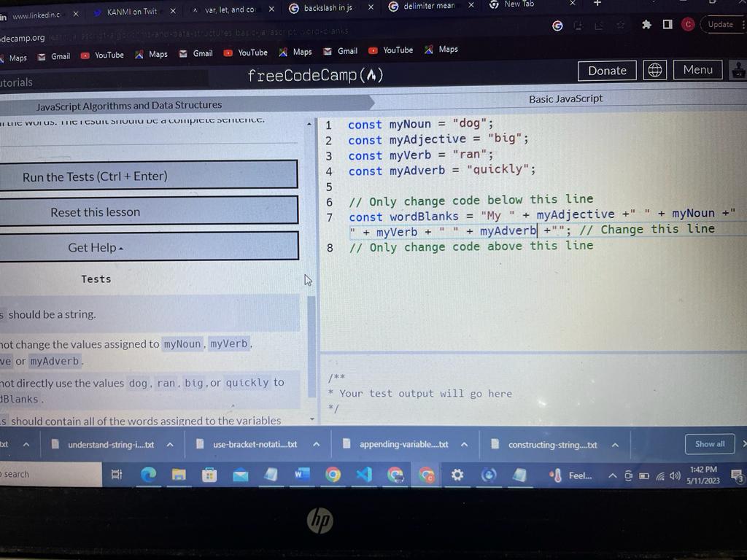
Task: Click the Wi-Fi network tray icon
Action: tap(659, 476)
